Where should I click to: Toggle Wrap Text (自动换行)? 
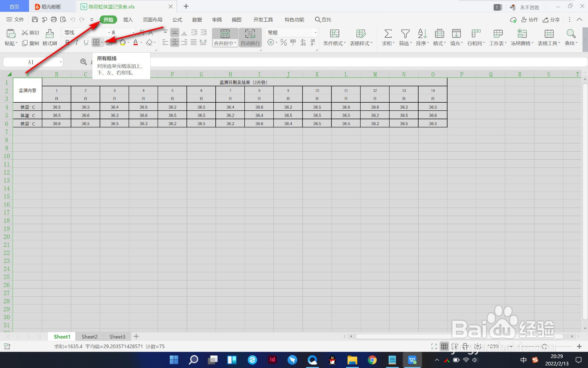point(250,38)
